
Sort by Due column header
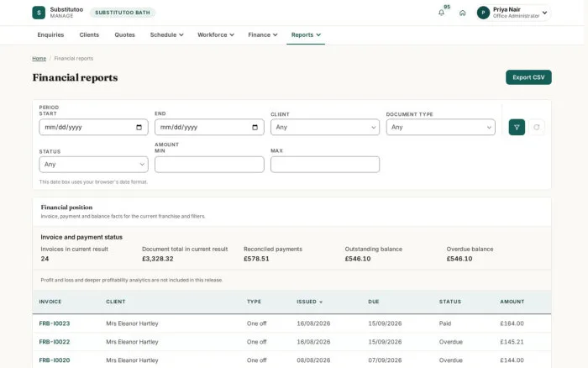pyautogui.click(x=374, y=302)
